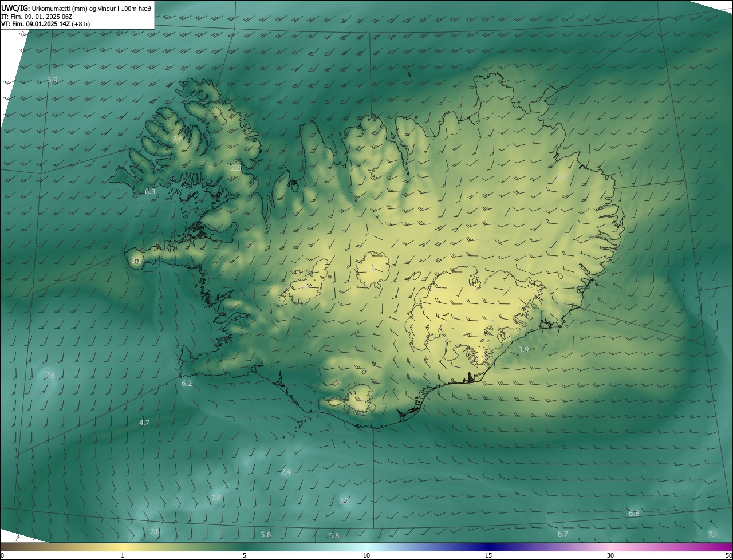Select the 'VT: Fim. 09.01.2025 14Z (+8 h)' line
Screen dimensions: 733x560
pyautogui.click(x=45, y=24)
